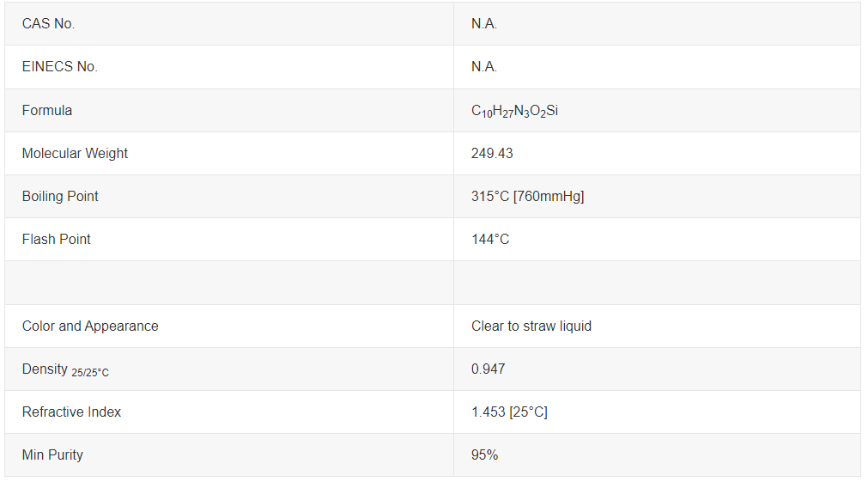Click the Molecular Weight label

(x=75, y=153)
